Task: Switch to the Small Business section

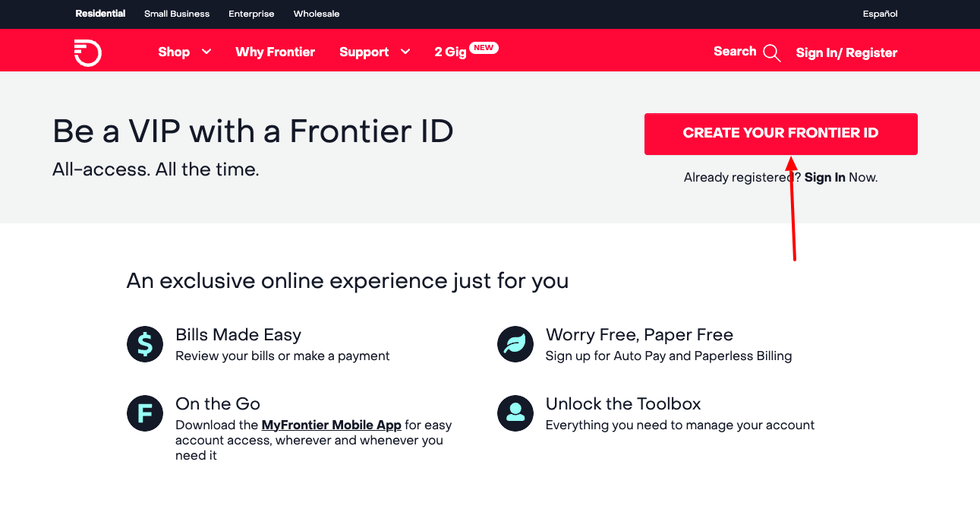Action: (176, 13)
